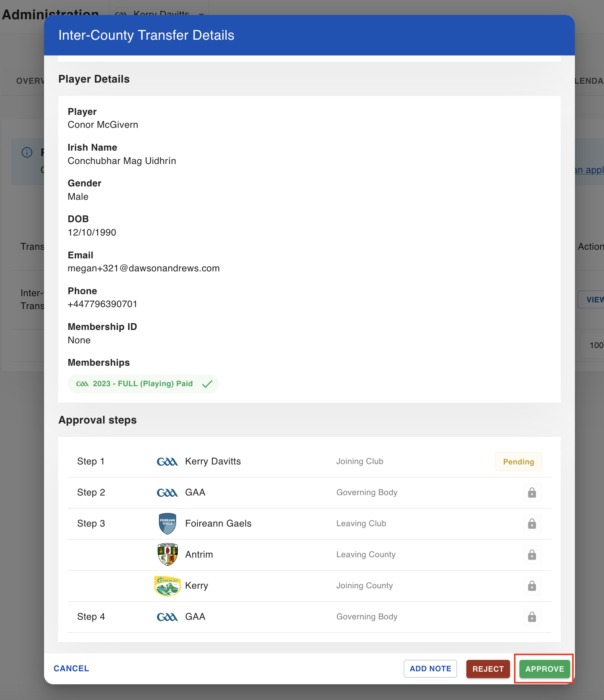
Task: Click the Antrim county crest
Action: click(168, 554)
